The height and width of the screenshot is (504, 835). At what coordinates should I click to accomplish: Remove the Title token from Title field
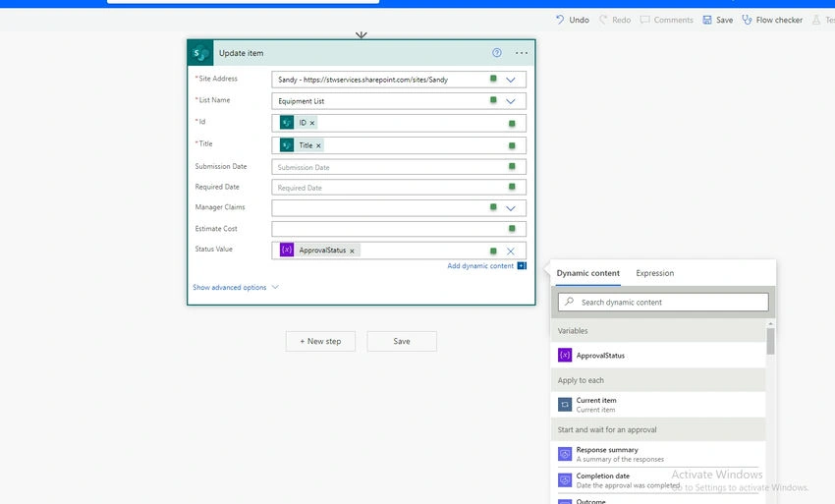[x=319, y=145]
